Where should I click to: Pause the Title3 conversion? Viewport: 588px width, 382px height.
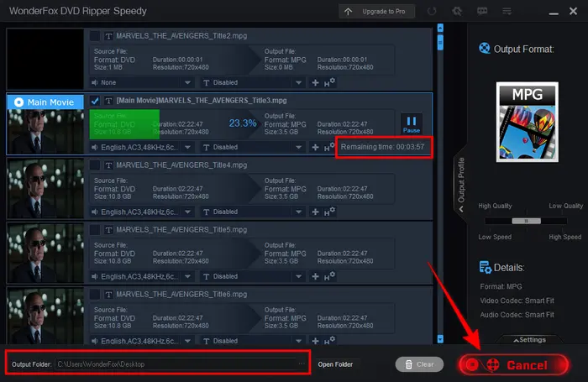[x=412, y=124]
